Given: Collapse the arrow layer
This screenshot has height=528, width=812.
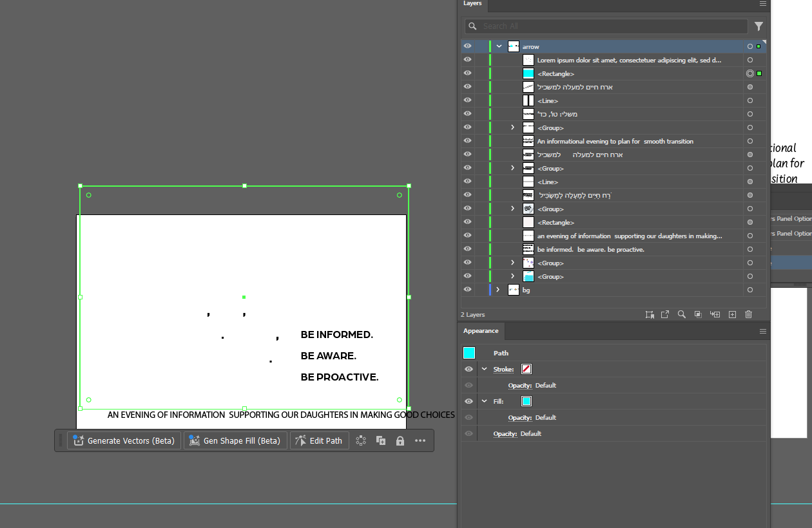Looking at the screenshot, I should (499, 46).
